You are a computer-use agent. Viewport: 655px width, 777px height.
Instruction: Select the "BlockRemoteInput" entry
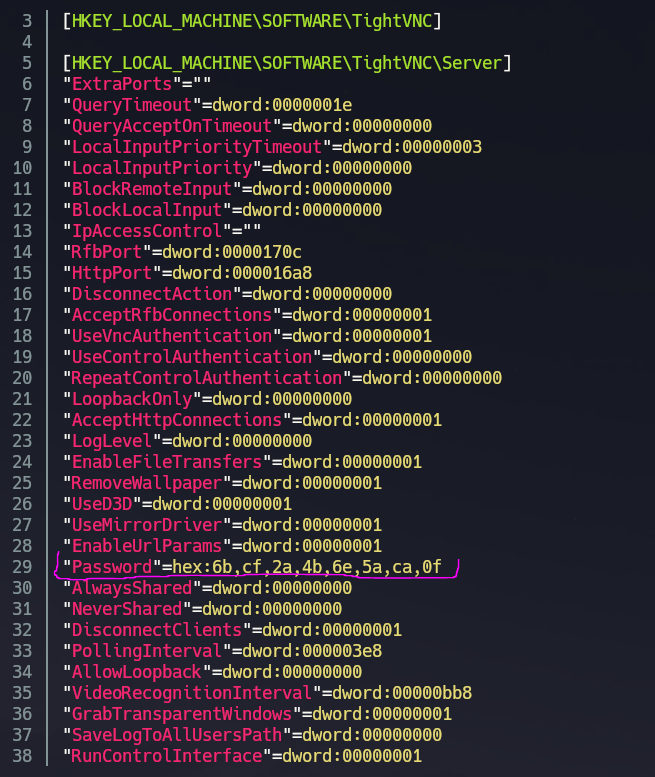tap(227, 189)
